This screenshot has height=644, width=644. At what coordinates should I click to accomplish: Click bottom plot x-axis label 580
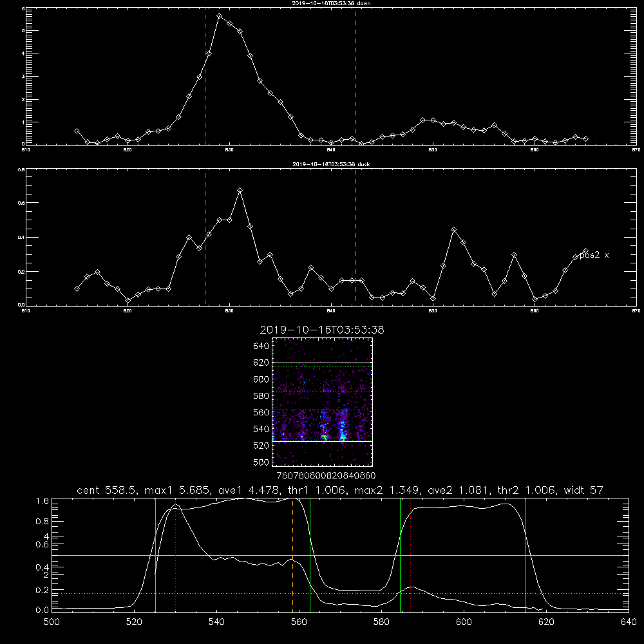381,622
